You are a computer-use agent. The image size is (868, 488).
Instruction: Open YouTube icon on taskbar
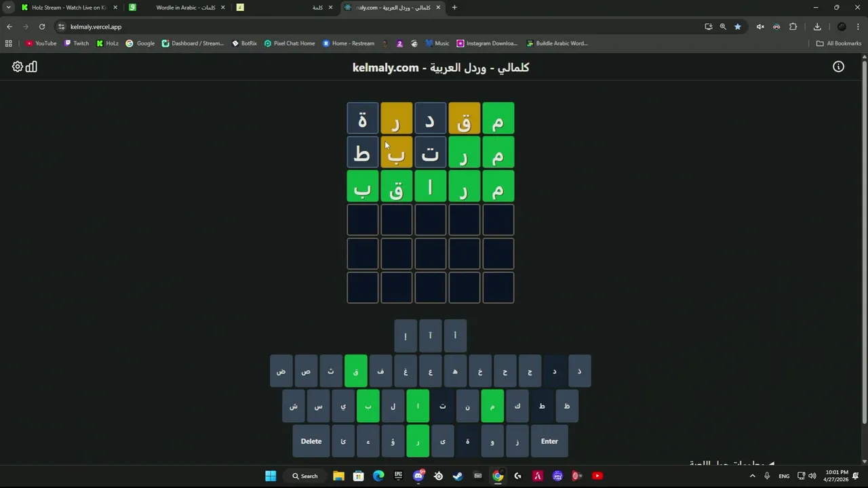pyautogui.click(x=597, y=476)
